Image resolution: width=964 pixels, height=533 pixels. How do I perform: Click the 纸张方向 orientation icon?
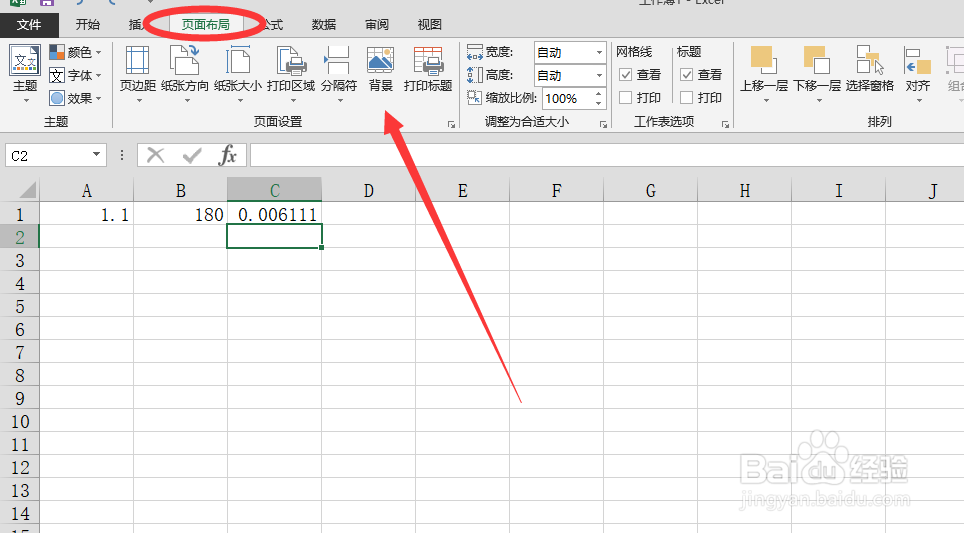point(184,61)
